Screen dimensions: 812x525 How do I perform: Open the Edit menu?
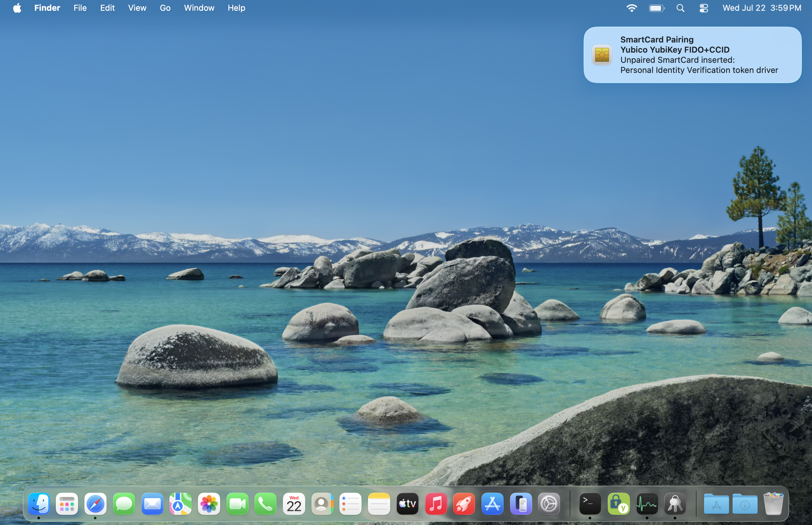108,8
